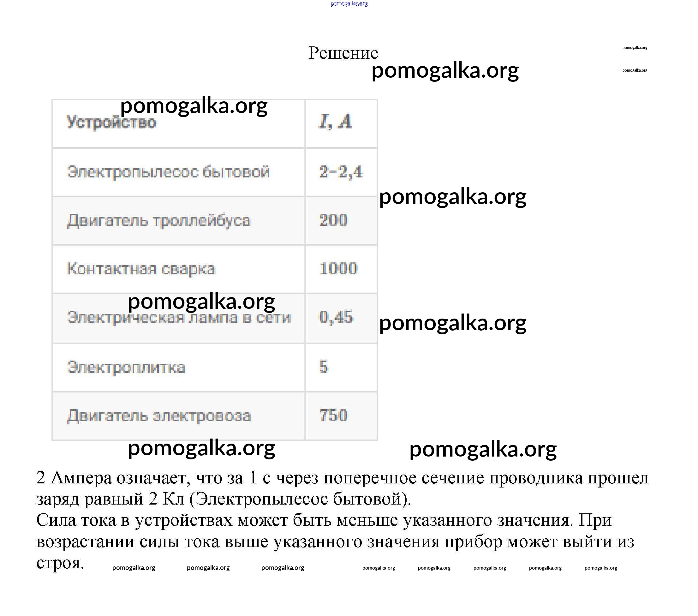
Task: Select the "Электропылесос бытовой" table row label
Action: [x=168, y=172]
